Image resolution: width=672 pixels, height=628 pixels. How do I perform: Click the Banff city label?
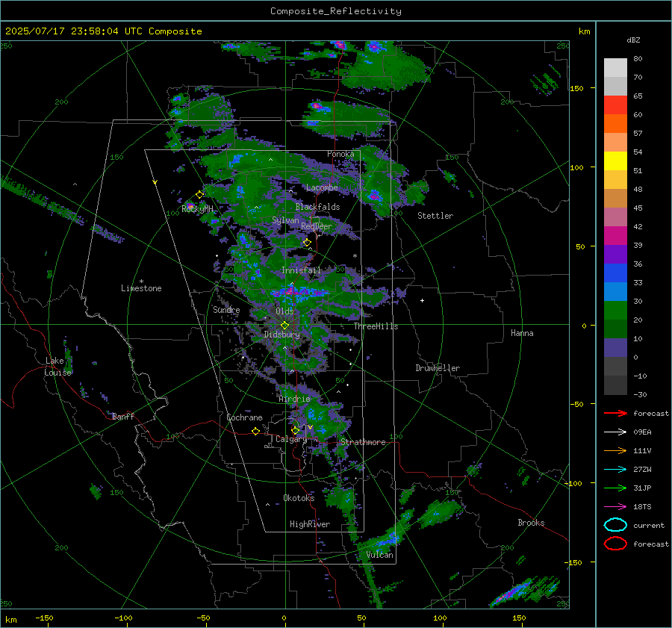[123, 416]
